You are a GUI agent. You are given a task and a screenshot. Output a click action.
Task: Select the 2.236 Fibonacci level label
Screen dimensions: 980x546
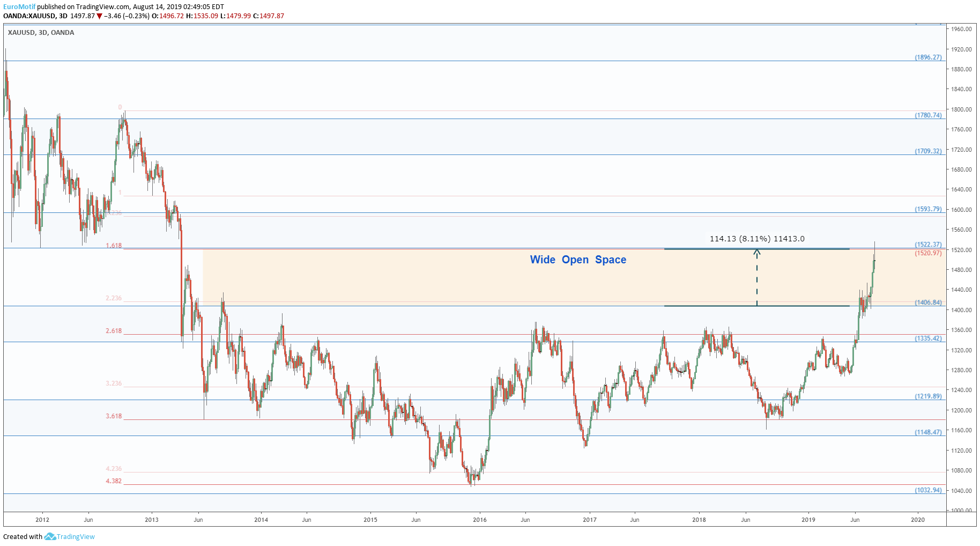(114, 298)
